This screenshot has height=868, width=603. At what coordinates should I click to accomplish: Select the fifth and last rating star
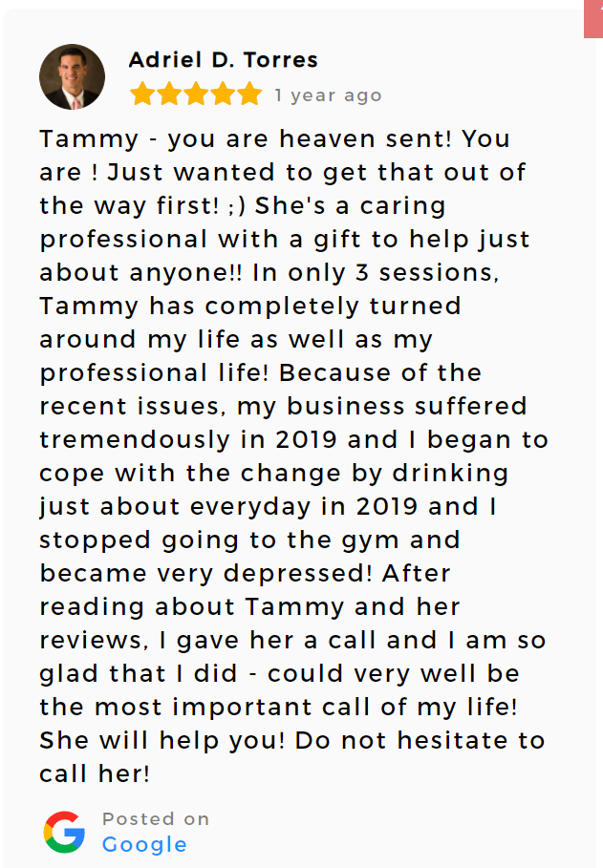point(249,95)
